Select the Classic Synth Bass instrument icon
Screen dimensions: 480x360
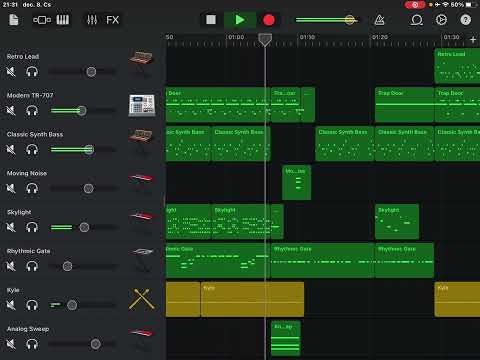pyautogui.click(x=141, y=139)
